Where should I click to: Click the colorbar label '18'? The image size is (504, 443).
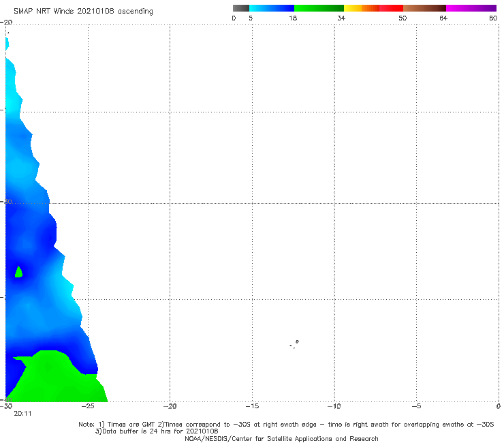click(293, 18)
